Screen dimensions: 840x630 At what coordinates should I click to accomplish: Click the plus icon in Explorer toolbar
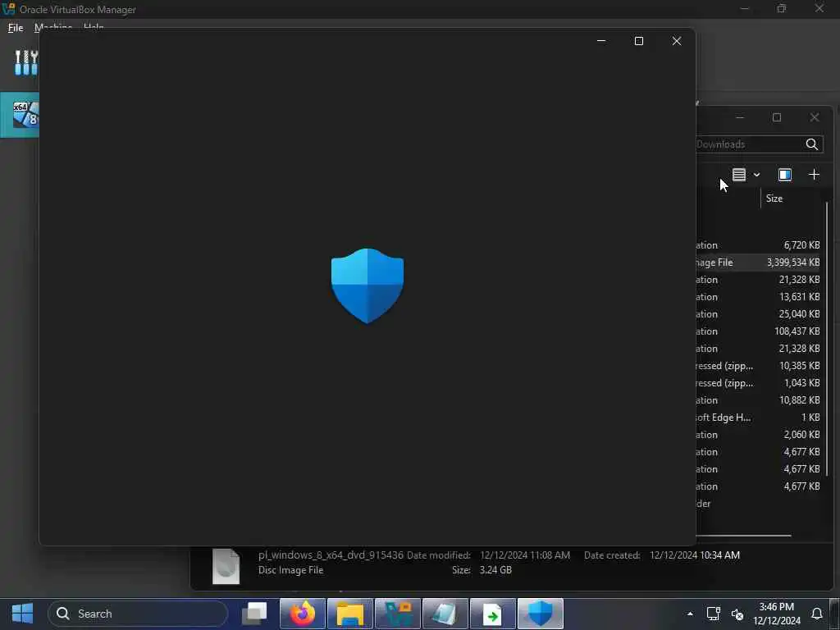[814, 175]
